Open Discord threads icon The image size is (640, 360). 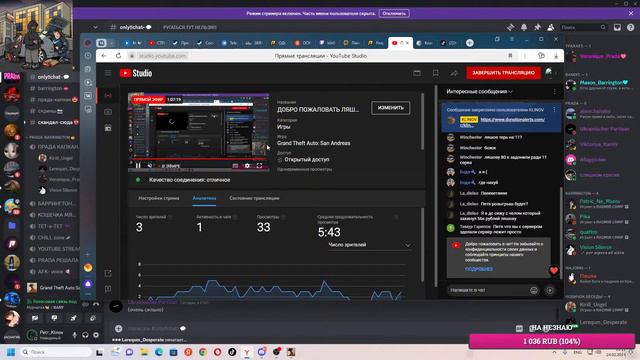510,27
